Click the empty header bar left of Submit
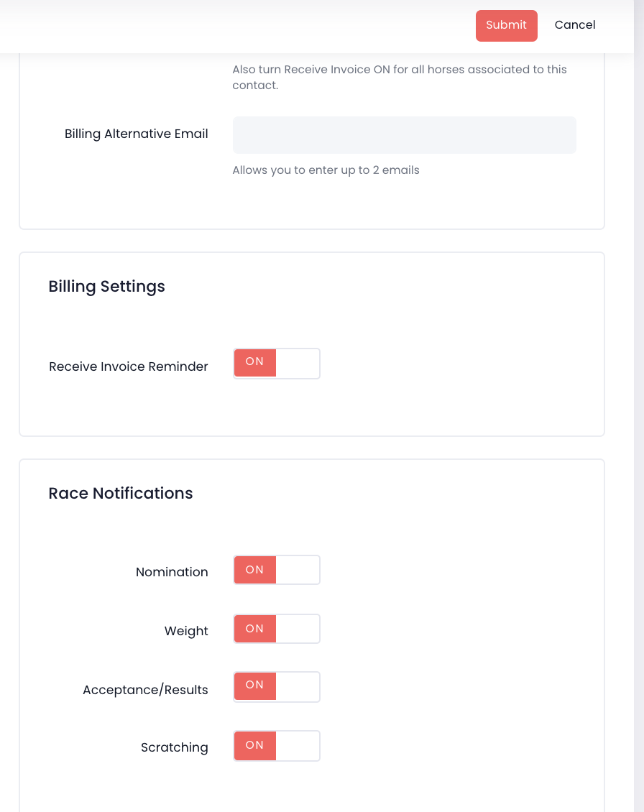 tap(237, 25)
